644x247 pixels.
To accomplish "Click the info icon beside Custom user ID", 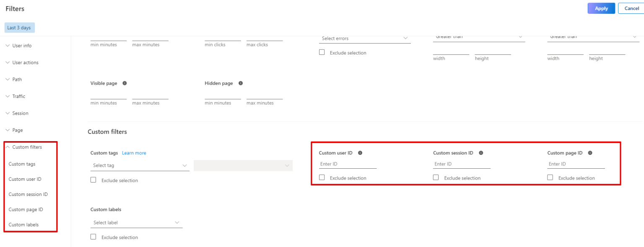I will click(360, 153).
